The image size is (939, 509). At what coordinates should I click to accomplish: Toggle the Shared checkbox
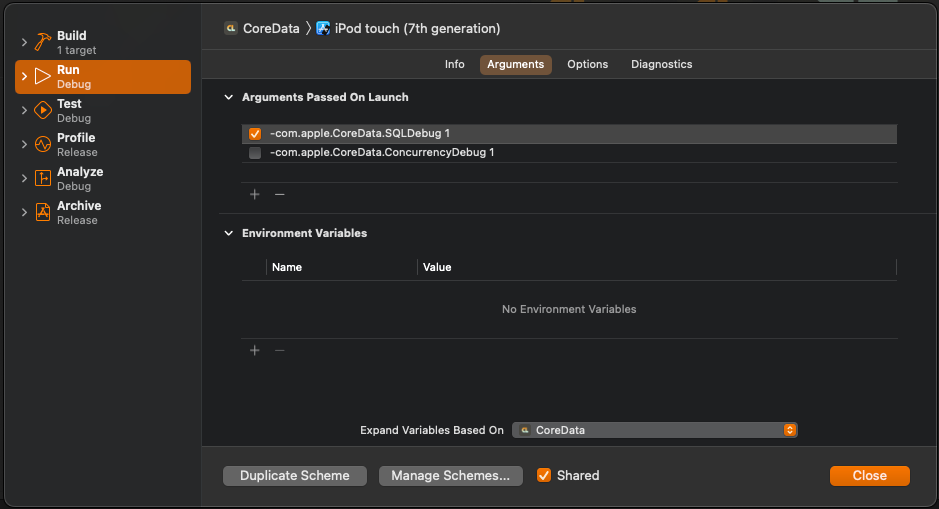click(544, 475)
